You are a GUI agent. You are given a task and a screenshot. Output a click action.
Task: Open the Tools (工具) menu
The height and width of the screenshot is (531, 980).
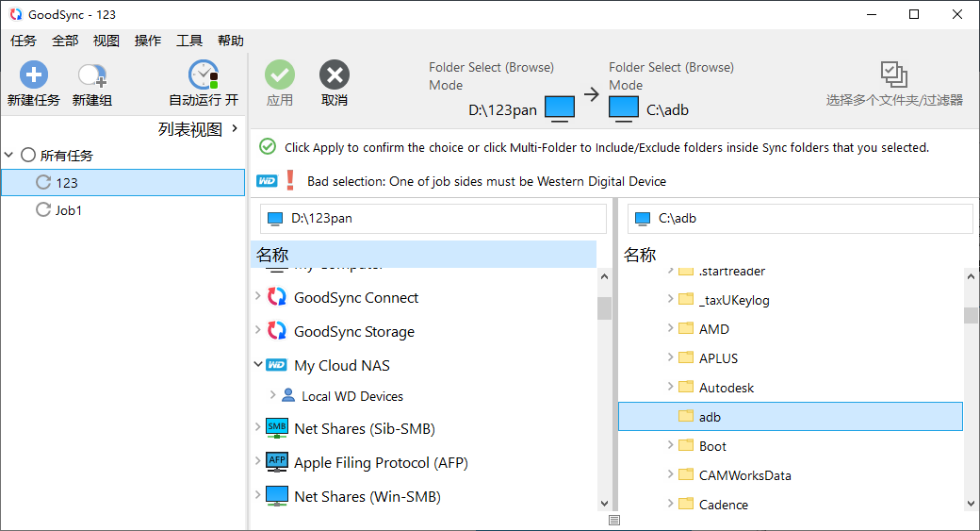coord(188,41)
